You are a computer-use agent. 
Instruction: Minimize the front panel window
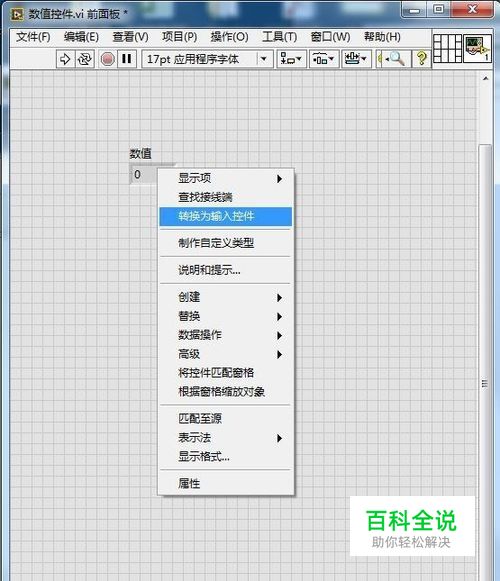coord(414,10)
